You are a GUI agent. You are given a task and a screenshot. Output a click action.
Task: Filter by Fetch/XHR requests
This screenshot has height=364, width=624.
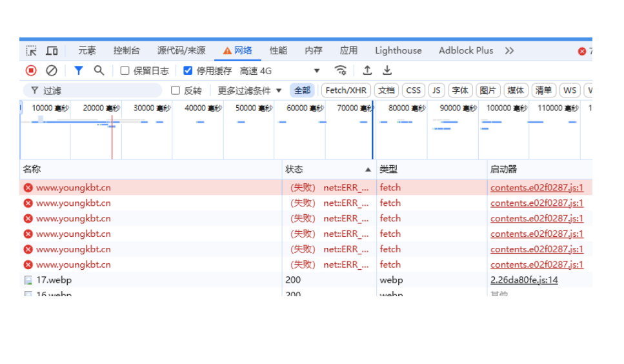[x=346, y=91]
